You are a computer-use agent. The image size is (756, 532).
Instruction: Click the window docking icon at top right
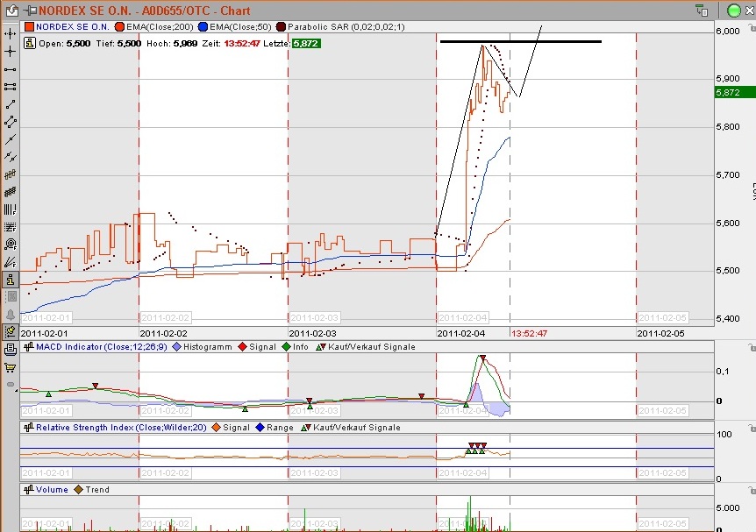coord(701,11)
